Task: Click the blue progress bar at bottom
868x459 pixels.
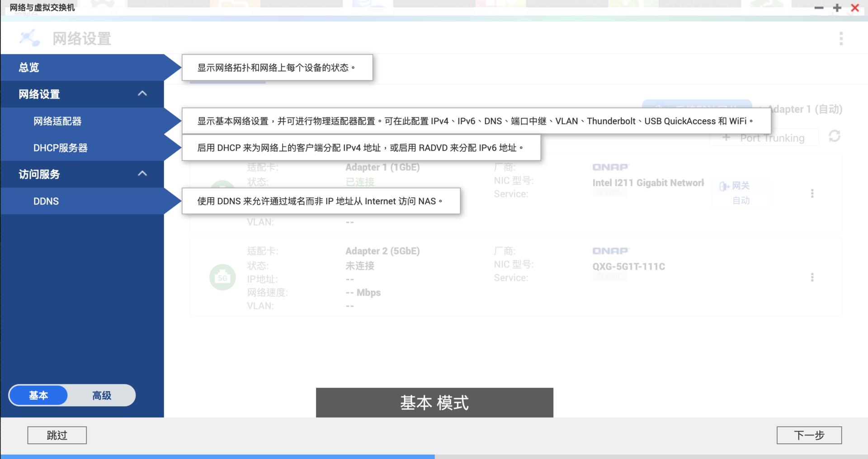Action: (217, 457)
